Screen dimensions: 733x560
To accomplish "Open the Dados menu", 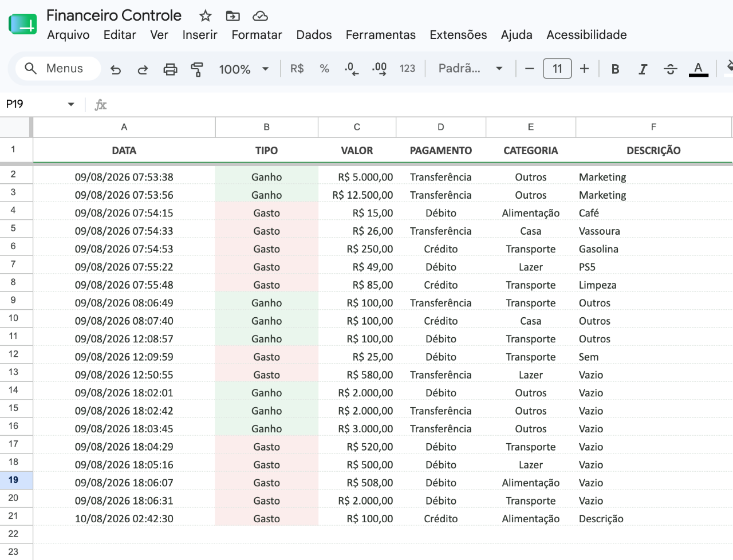I will click(314, 35).
